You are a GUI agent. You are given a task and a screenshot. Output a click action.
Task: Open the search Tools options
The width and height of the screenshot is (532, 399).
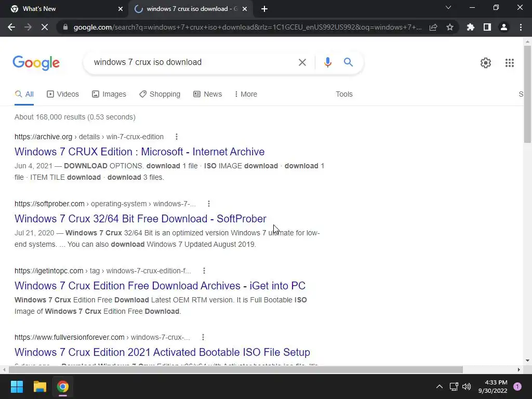pos(344,94)
